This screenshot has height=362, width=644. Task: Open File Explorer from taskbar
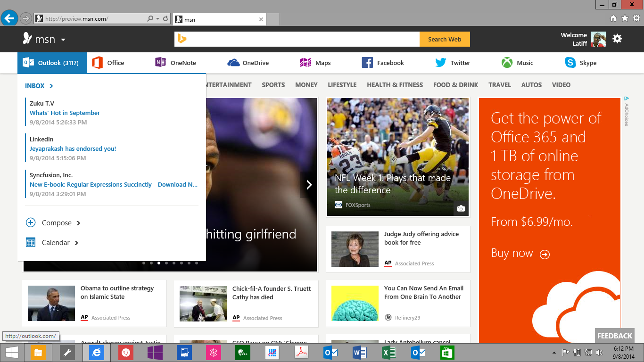click(38, 353)
